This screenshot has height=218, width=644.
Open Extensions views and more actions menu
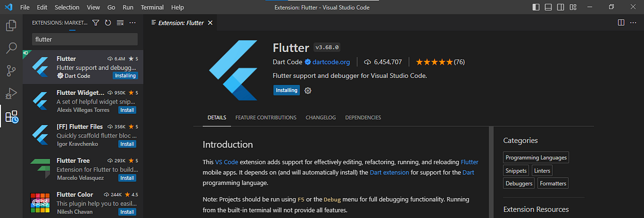pyautogui.click(x=133, y=23)
